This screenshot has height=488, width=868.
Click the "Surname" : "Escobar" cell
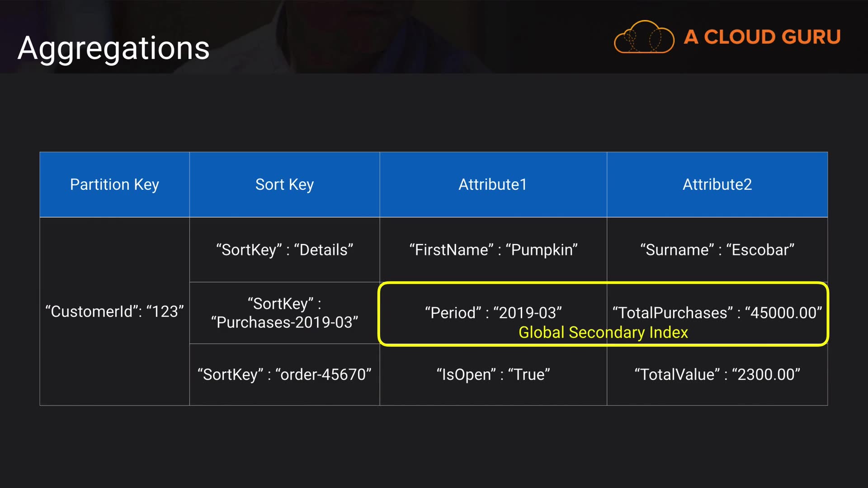point(717,250)
